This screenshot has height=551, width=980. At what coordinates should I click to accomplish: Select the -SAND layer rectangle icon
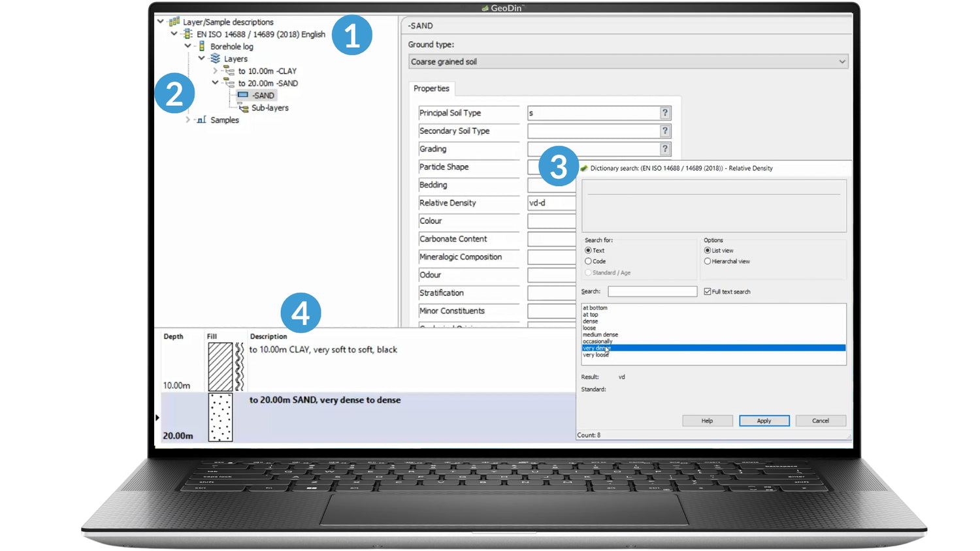243,95
